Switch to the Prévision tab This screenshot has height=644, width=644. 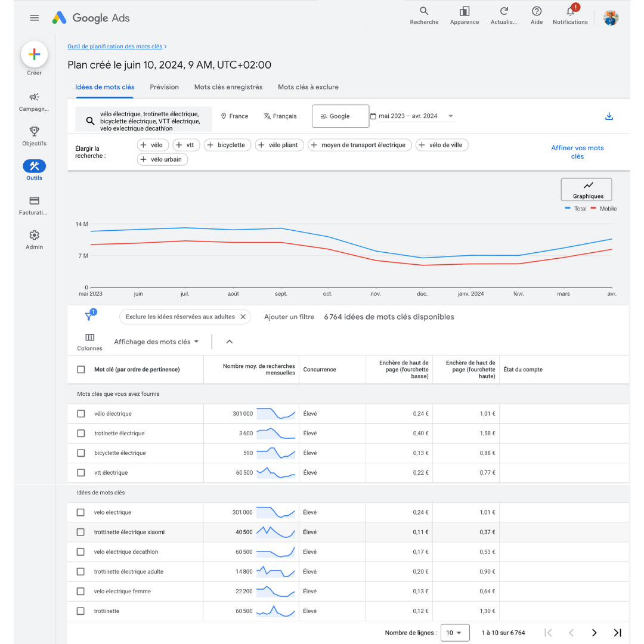165,87
